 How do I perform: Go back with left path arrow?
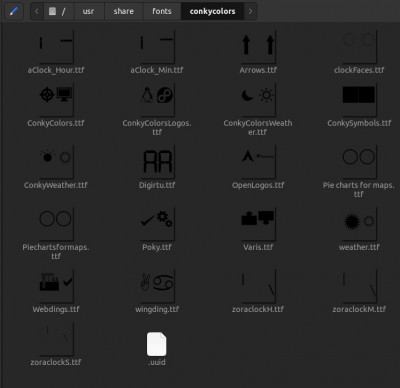[37, 11]
